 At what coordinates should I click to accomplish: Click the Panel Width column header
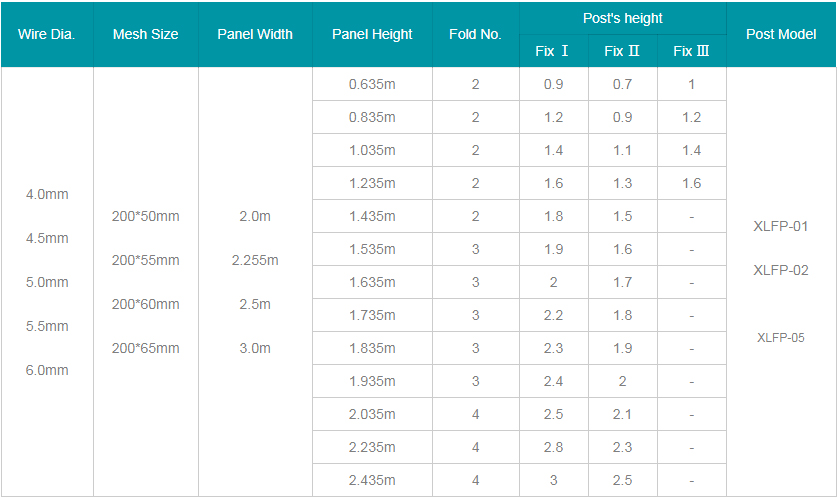tap(255, 34)
